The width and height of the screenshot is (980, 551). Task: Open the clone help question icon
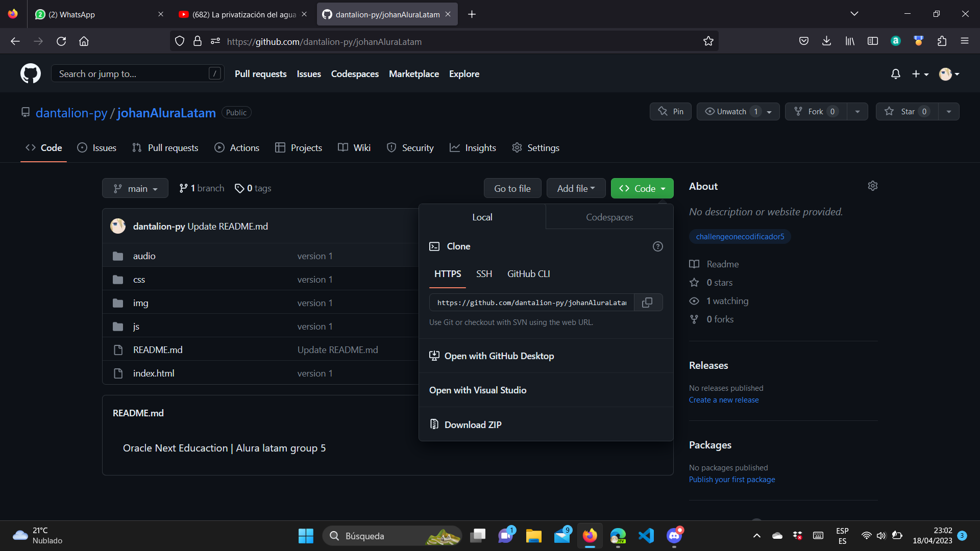click(658, 246)
